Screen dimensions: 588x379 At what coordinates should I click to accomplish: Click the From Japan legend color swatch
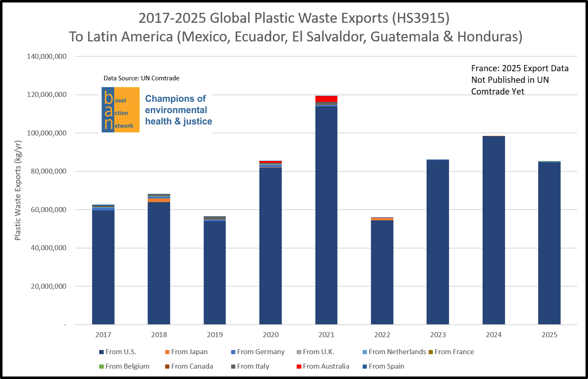click(167, 352)
